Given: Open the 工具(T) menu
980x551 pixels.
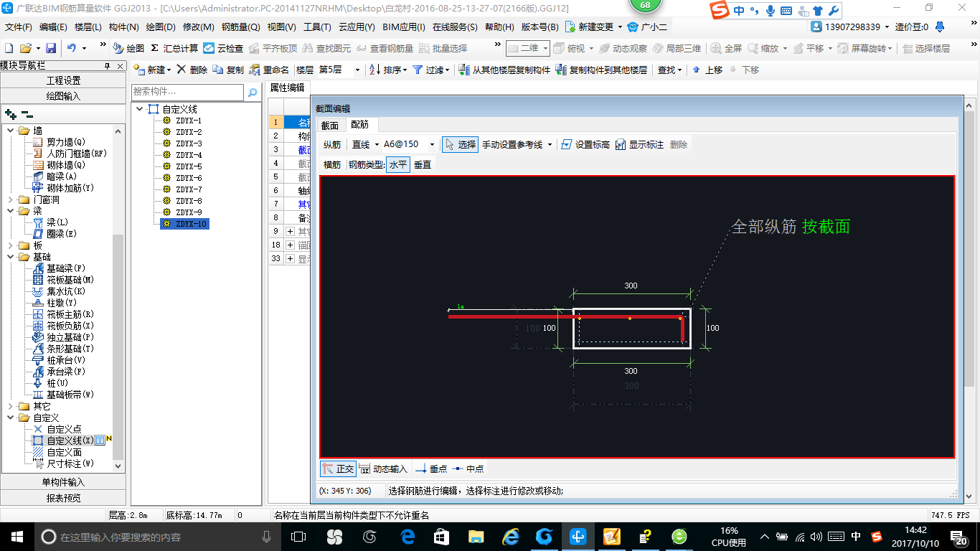Looking at the screenshot, I should click(x=317, y=27).
